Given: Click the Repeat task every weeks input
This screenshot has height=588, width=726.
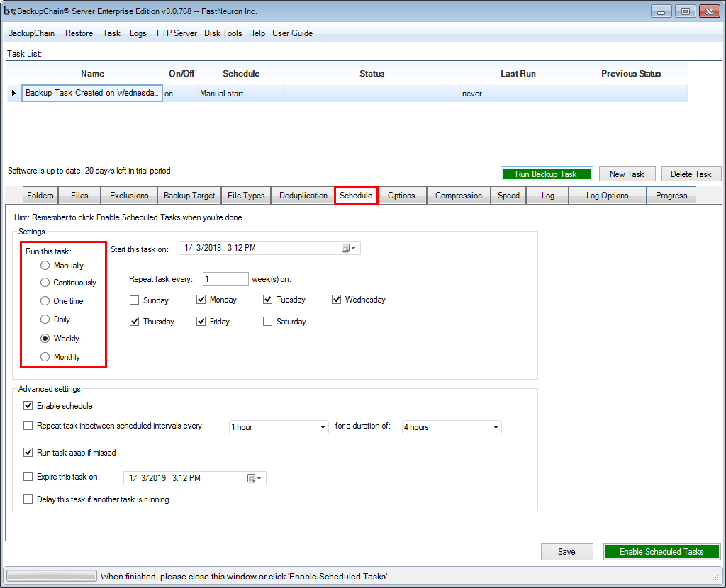Looking at the screenshot, I should (x=225, y=279).
